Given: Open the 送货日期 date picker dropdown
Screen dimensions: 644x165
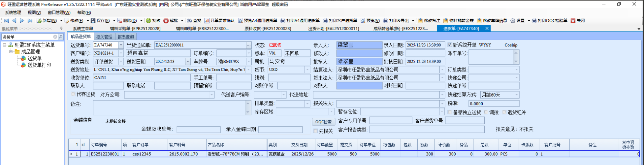Looking at the screenshot, I should [x=188, y=62].
